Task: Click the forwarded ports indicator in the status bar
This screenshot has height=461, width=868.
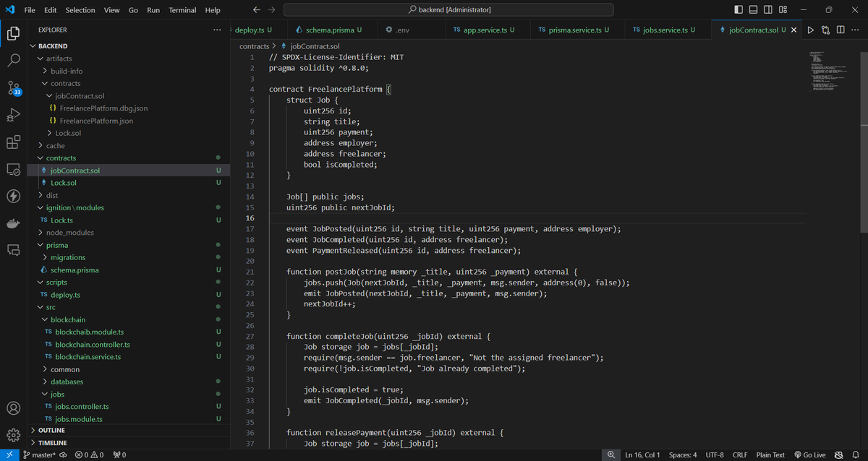Action: pos(120,454)
